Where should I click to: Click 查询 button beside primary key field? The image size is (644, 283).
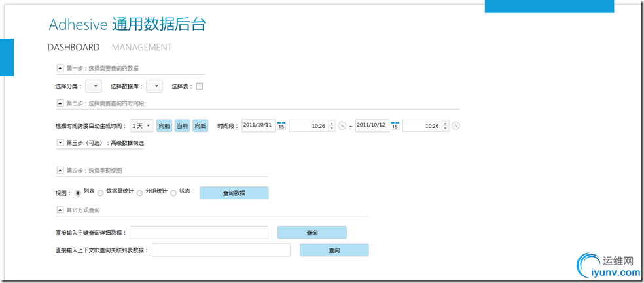(312, 233)
